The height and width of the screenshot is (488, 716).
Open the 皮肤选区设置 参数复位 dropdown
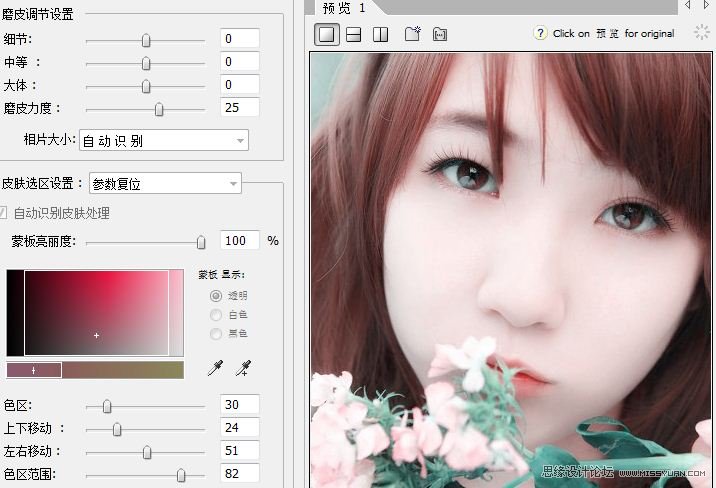click(165, 184)
